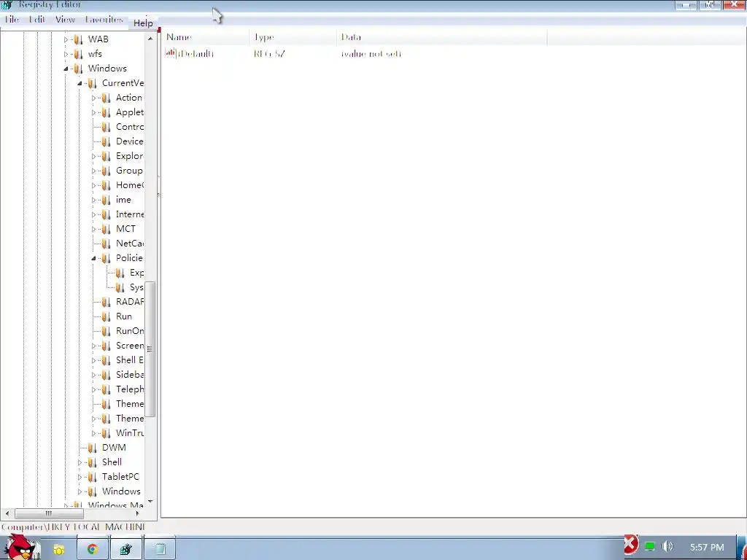Click the tree scroll down arrow

coord(150,501)
